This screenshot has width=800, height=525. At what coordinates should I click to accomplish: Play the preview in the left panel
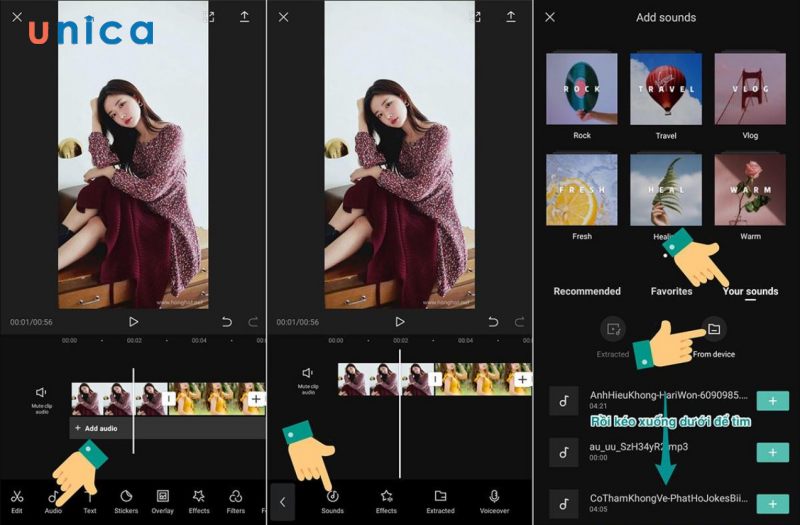point(133,322)
